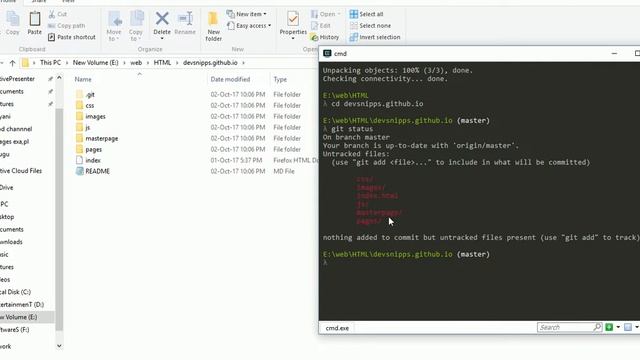Screen dimensions: 640x360
Task: Click the Up arrow navigation button
Action: tap(12, 63)
